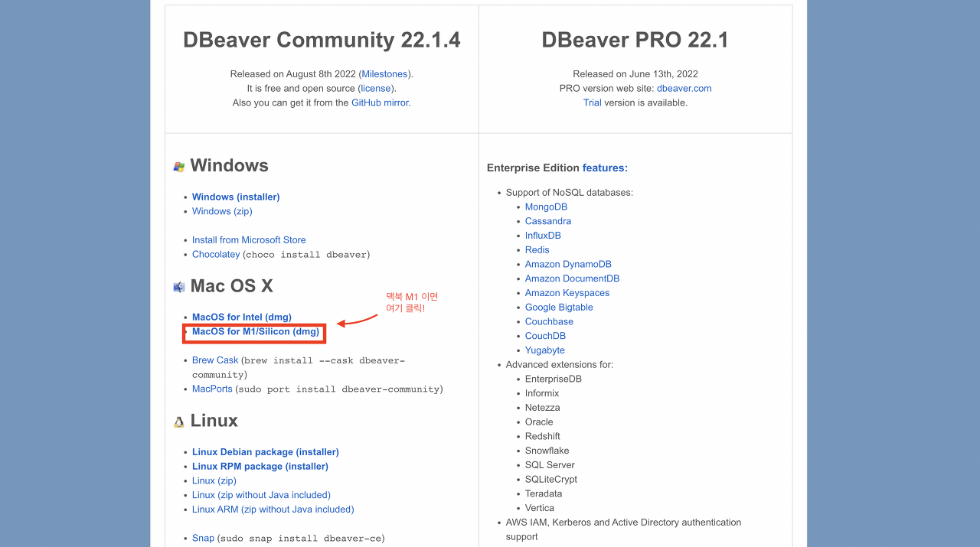
Task: Click the Linux penguin icon
Action: click(x=179, y=422)
